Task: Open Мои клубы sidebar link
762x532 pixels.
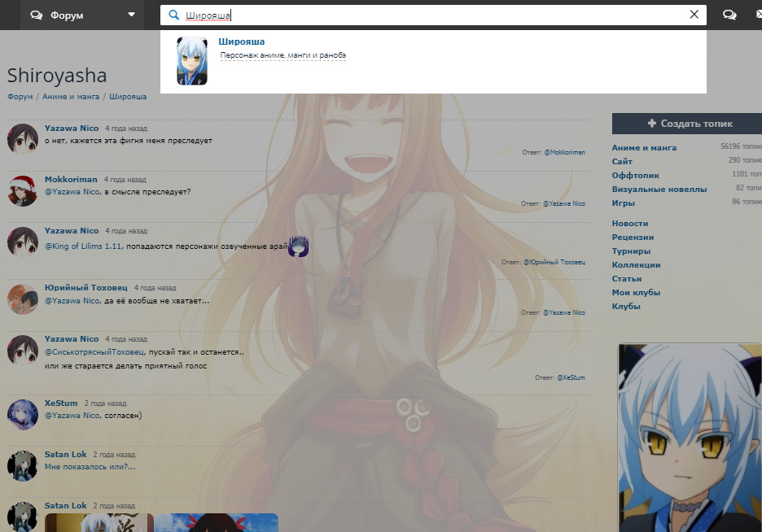Action: point(636,293)
